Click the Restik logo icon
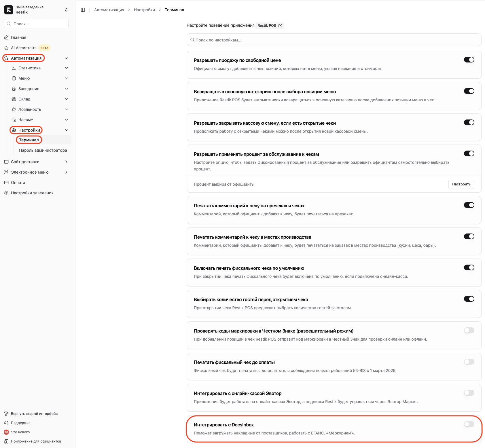This screenshot has height=448, width=485. tap(9, 10)
